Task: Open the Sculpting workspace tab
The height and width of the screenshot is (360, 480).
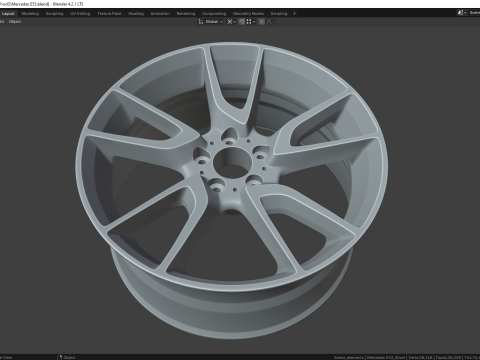Action: coord(54,14)
